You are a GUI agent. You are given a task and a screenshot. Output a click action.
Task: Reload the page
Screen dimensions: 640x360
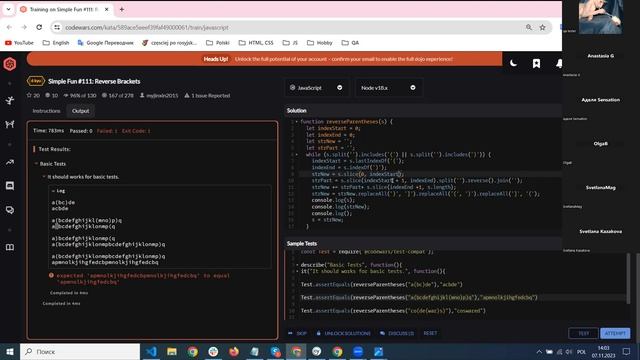click(x=39, y=27)
